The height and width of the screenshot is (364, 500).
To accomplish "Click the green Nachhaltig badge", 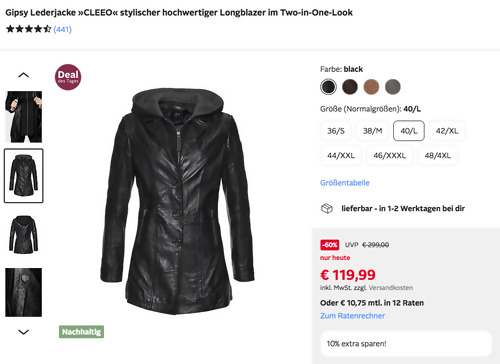I will click(x=81, y=332).
